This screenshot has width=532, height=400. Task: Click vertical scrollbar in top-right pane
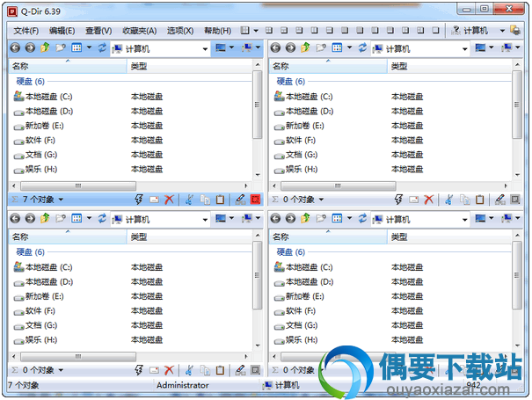tap(517, 105)
